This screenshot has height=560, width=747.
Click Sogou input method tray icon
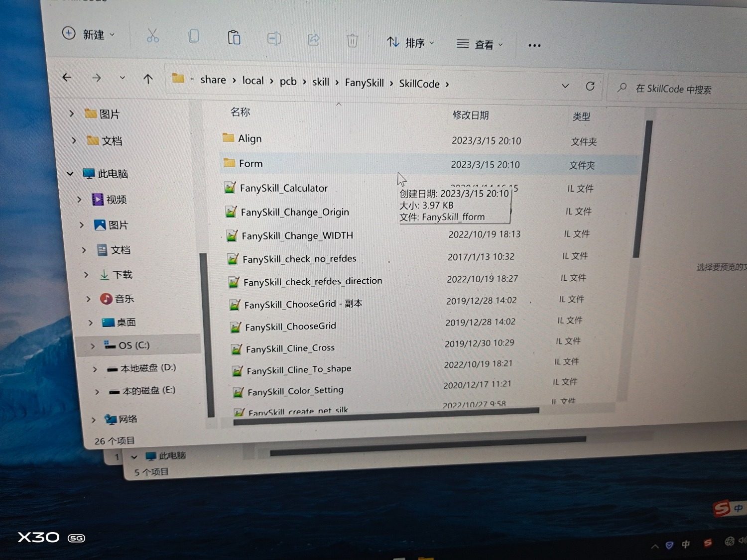click(x=708, y=543)
